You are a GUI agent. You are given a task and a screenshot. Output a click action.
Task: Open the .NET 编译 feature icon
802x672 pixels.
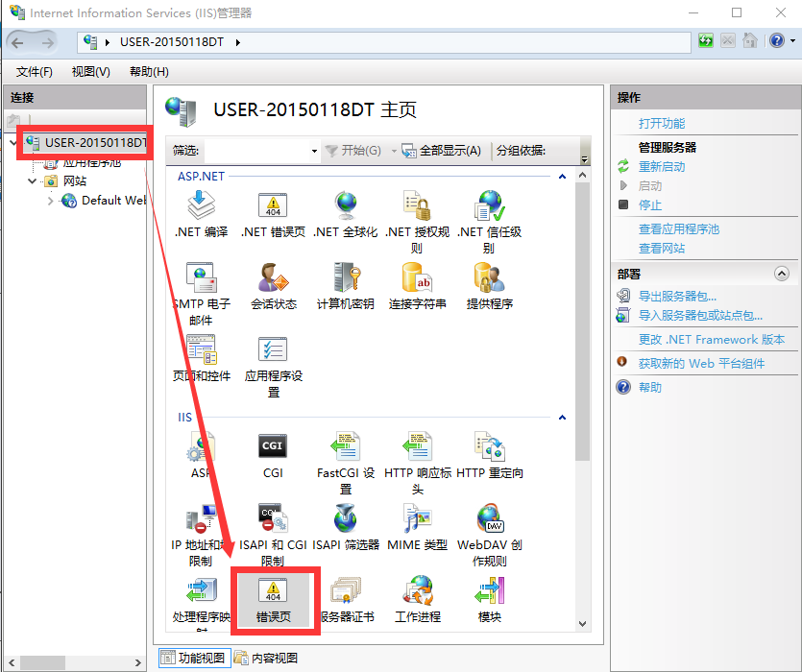click(x=201, y=205)
